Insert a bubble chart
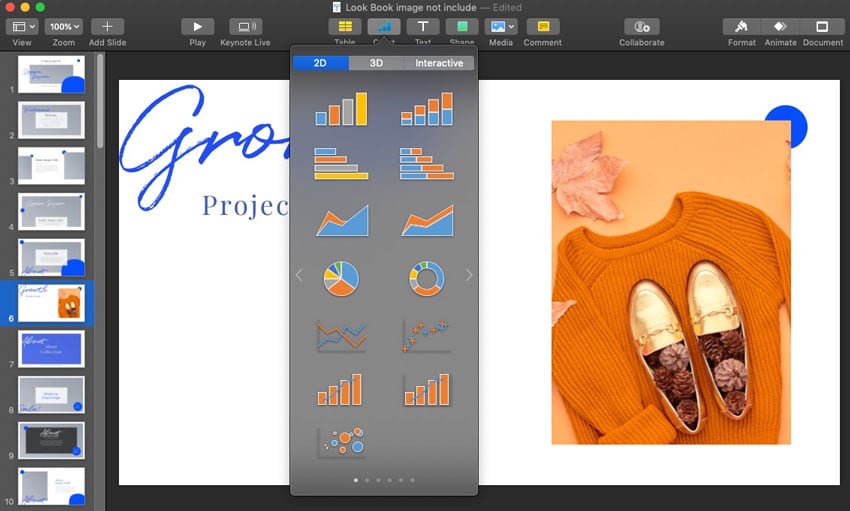Screen dimensions: 850x511 click(342, 442)
